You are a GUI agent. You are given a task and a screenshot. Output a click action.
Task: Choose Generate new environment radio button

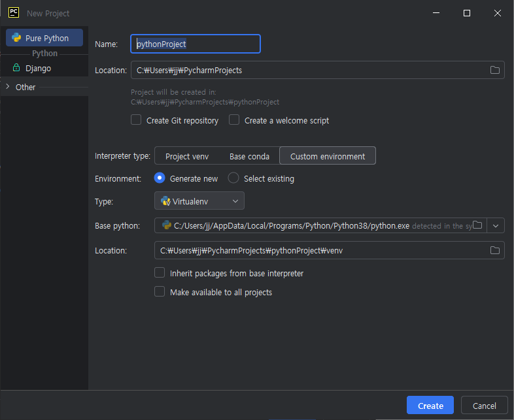(x=160, y=178)
